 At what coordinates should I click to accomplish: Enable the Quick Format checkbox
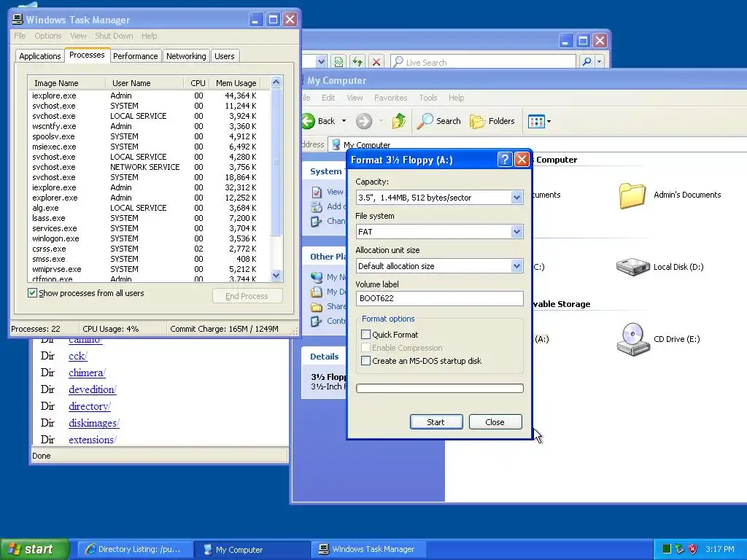[366, 334]
